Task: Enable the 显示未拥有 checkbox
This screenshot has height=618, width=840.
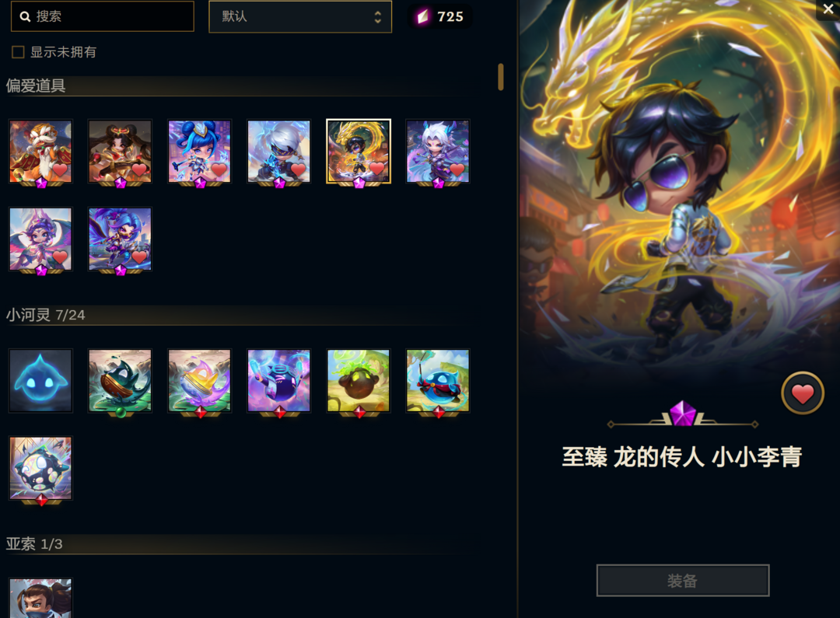Action: click(18, 52)
